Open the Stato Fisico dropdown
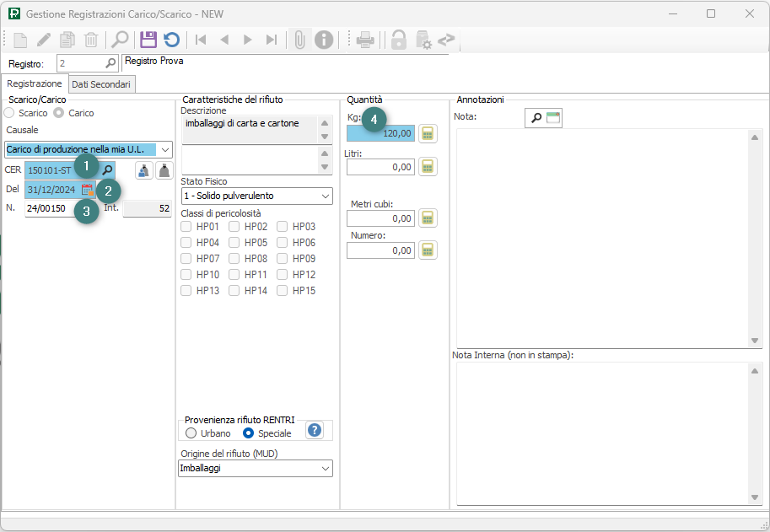 pyautogui.click(x=326, y=196)
